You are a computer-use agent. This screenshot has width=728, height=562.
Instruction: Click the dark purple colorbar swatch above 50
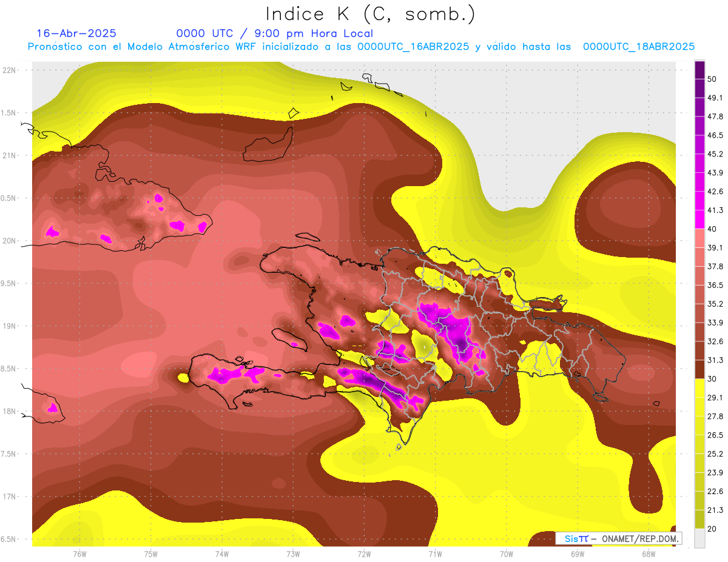point(700,70)
